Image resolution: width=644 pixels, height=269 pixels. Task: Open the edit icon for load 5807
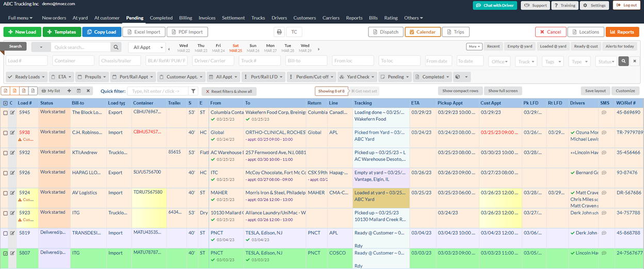coord(12,253)
